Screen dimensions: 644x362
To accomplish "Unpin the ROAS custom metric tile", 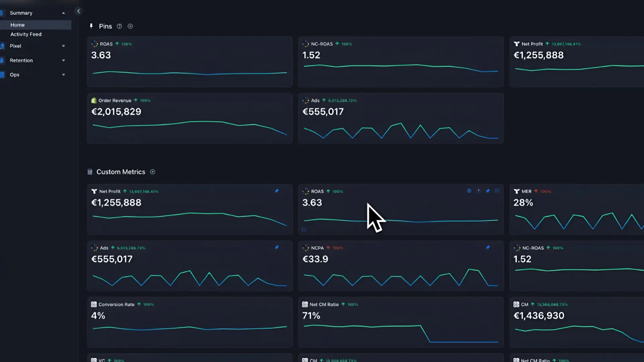I will [x=488, y=191].
